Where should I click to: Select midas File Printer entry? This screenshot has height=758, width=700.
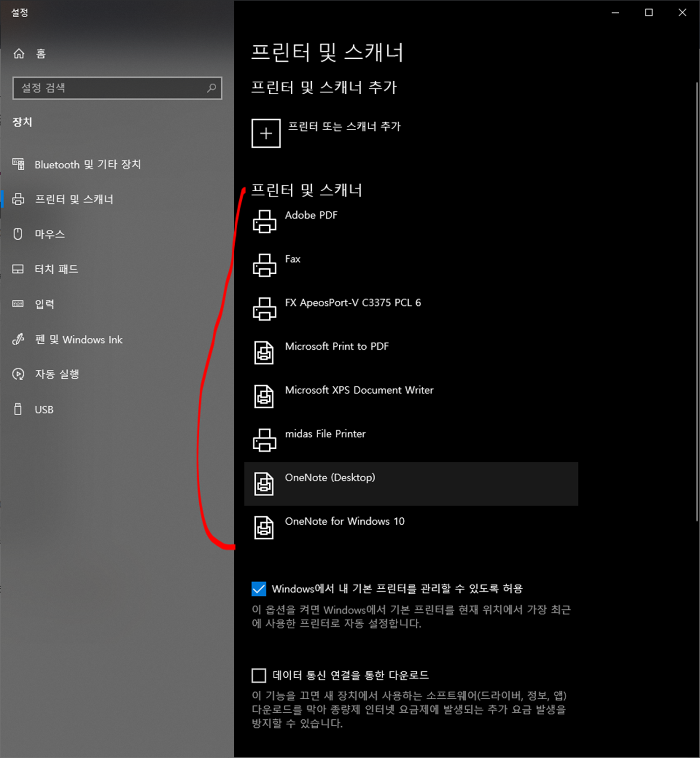click(x=411, y=441)
